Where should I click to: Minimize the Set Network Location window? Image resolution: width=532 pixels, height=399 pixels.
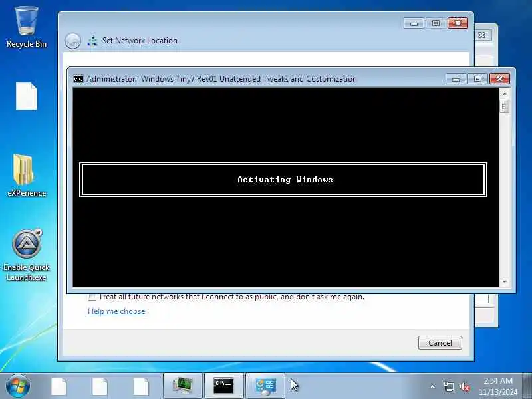click(414, 23)
